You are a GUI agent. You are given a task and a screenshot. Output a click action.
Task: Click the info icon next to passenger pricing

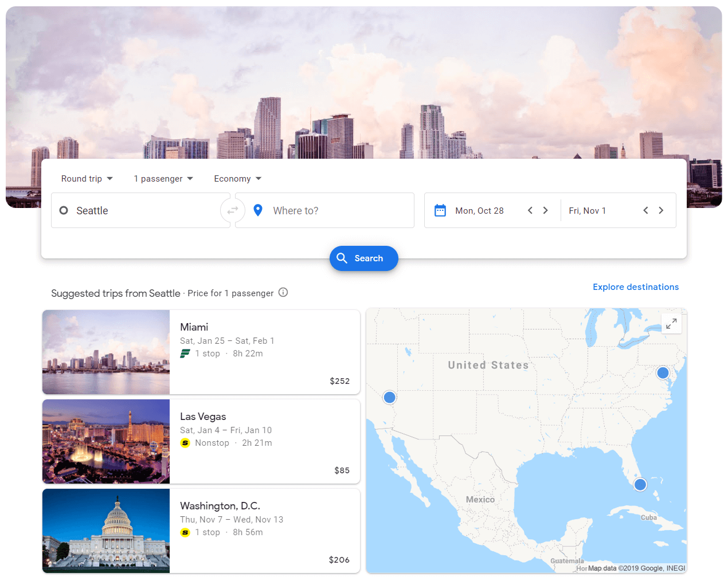(x=283, y=292)
